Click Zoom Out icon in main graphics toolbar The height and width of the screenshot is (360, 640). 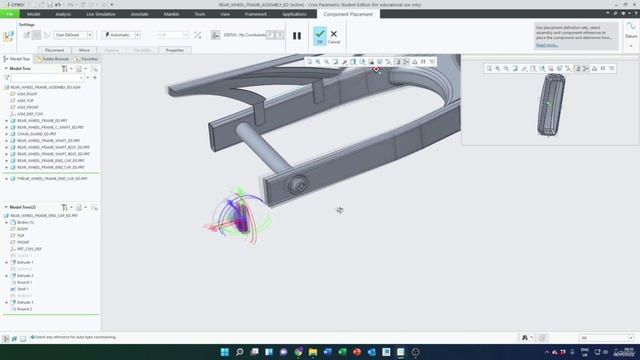pyautogui.click(x=327, y=62)
